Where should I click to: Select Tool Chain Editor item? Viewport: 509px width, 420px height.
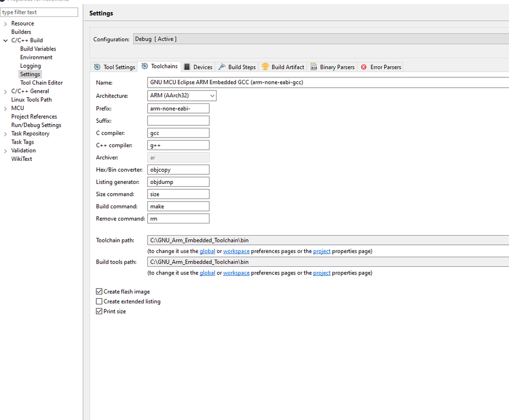tap(42, 82)
